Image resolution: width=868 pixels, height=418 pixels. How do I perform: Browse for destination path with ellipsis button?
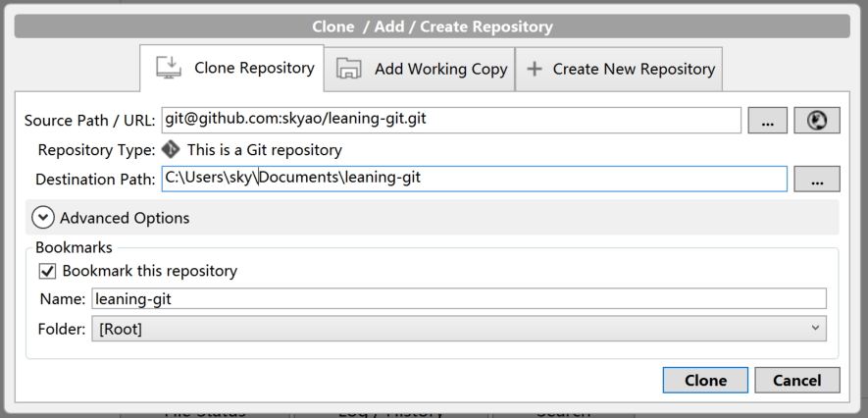816,179
